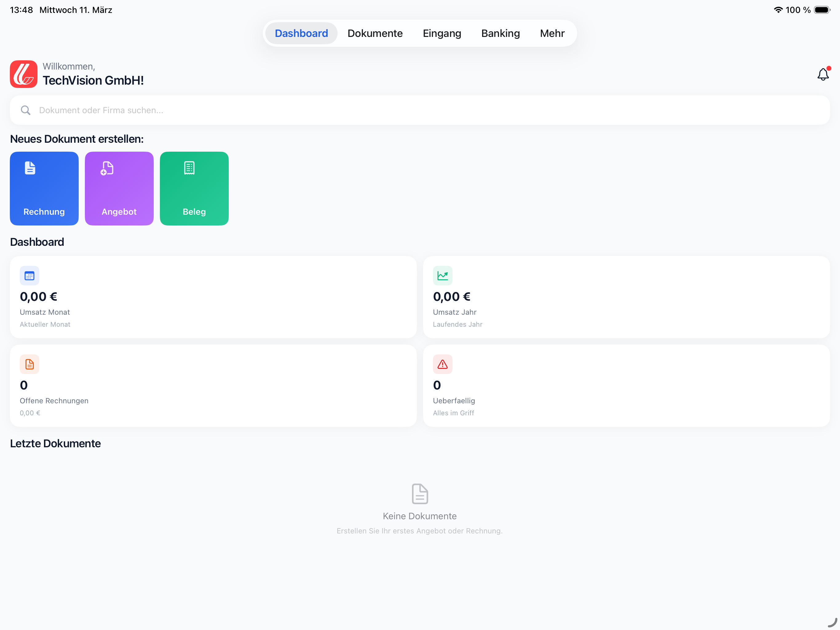The height and width of the screenshot is (630, 840).
Task: Click 'Alles im Griff' text
Action: (x=454, y=413)
